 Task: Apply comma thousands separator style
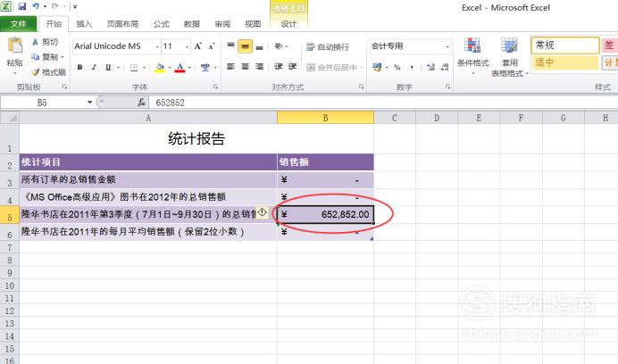click(412, 68)
